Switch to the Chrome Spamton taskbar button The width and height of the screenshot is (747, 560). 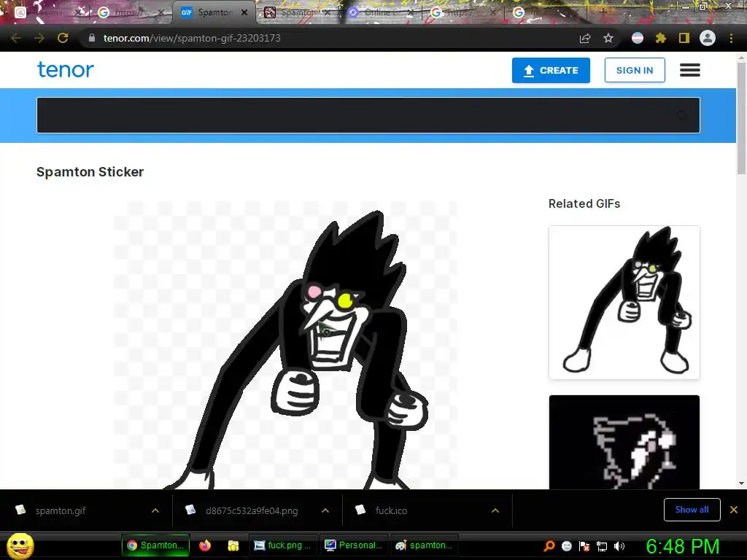[x=156, y=545]
